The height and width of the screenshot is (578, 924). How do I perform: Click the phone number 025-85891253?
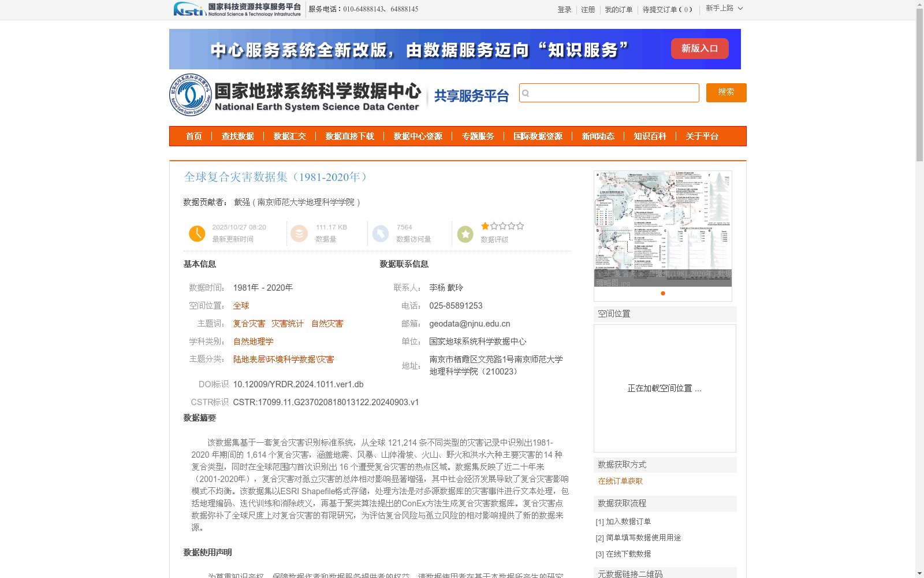tap(456, 306)
